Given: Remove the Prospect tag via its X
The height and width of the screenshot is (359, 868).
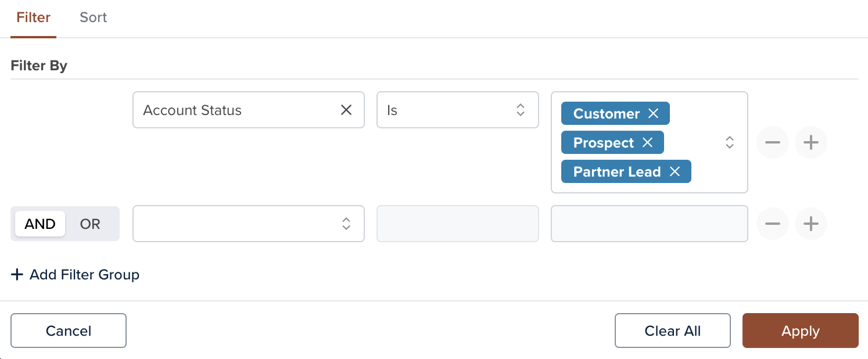Looking at the screenshot, I should coord(647,143).
